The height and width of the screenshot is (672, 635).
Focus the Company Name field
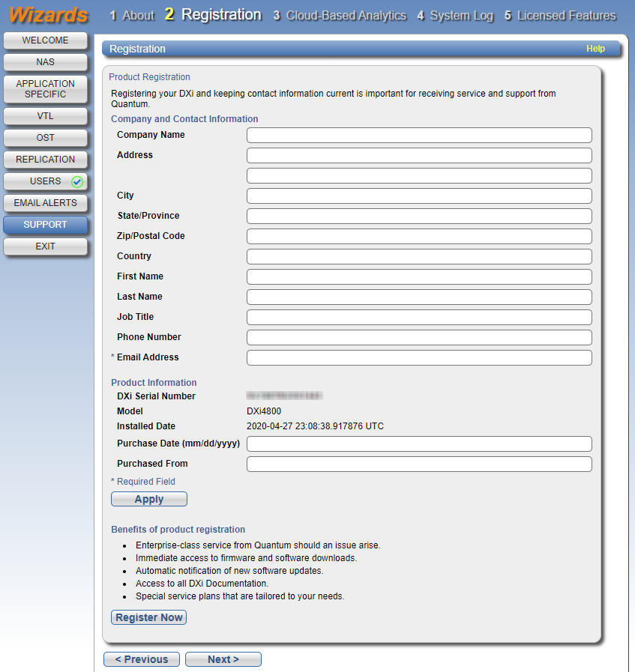pyautogui.click(x=419, y=136)
